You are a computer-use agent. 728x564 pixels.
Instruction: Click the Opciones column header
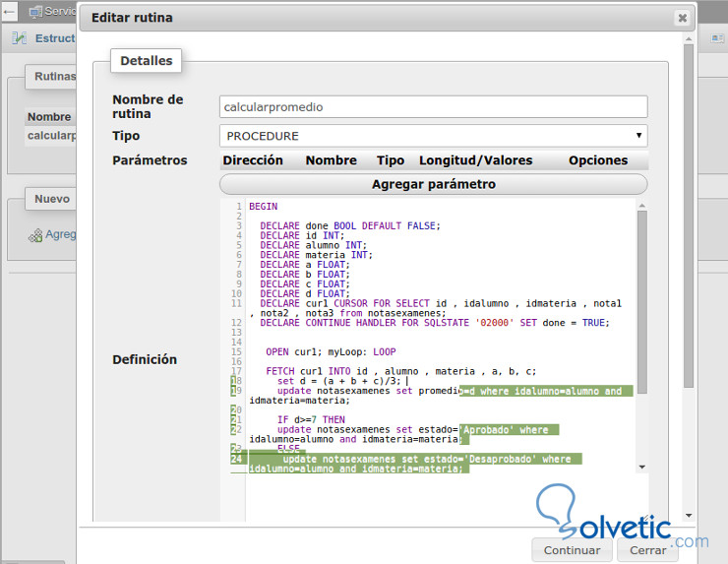[x=598, y=160]
